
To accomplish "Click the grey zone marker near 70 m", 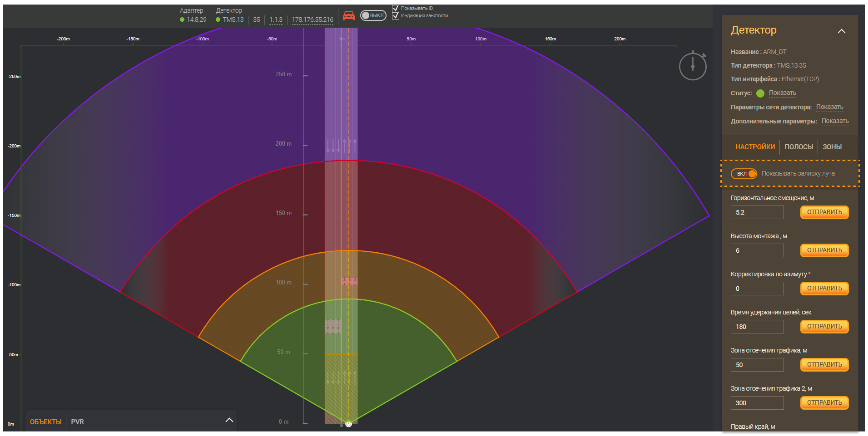I will click(333, 326).
